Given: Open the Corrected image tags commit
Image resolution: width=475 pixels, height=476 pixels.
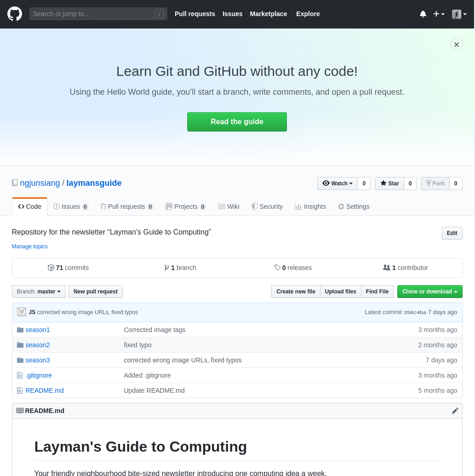Looking at the screenshot, I should coord(155,330).
